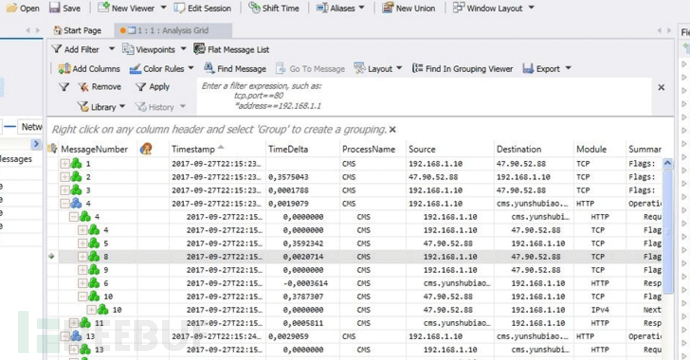Click the Add Columns icon
Image resolution: width=690 pixels, height=360 pixels.
point(64,69)
